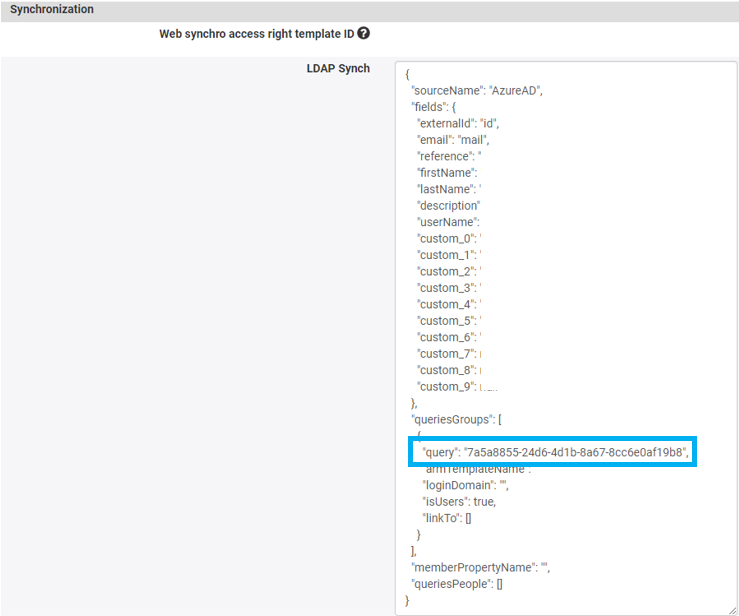739x616 pixels.
Task: Click the queriesGroups array line
Action: click(x=456, y=420)
